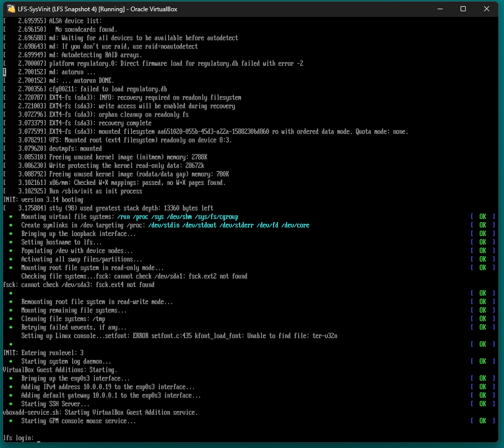
Task: Click the cursor after the 'lfs login:' prompt
Action: pos(38,438)
